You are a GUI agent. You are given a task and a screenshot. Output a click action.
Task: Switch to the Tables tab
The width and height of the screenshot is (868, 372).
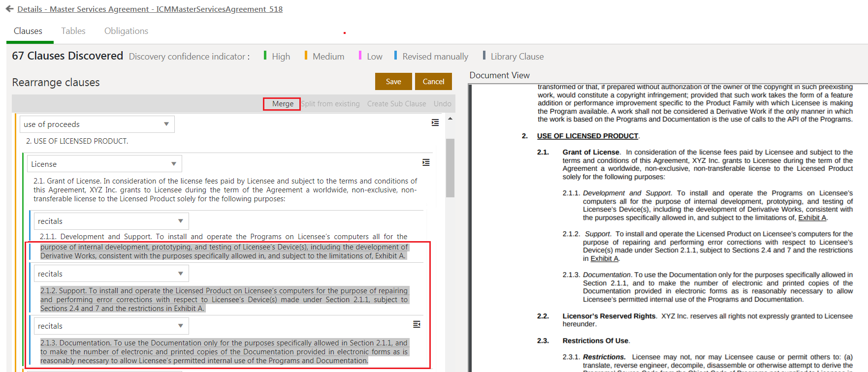pyautogui.click(x=73, y=31)
